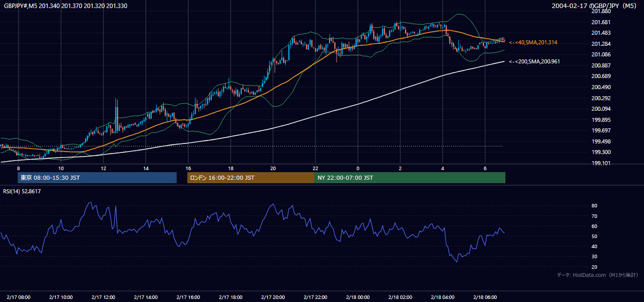Screen dimensions: 644x302
Task: Click the 2/18 00:00 bottom time label
Action: point(358,297)
